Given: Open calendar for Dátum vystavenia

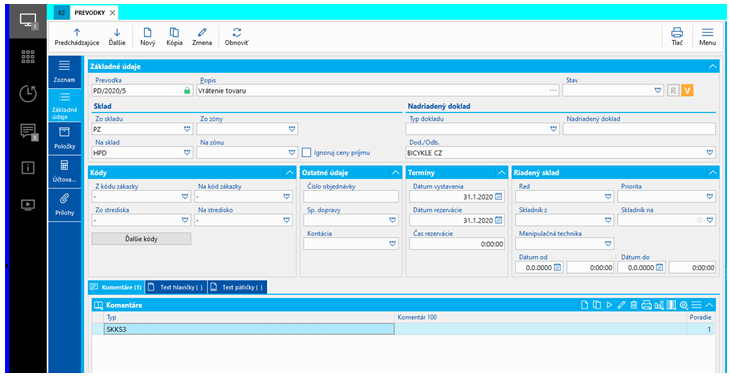Looking at the screenshot, I should pos(499,197).
